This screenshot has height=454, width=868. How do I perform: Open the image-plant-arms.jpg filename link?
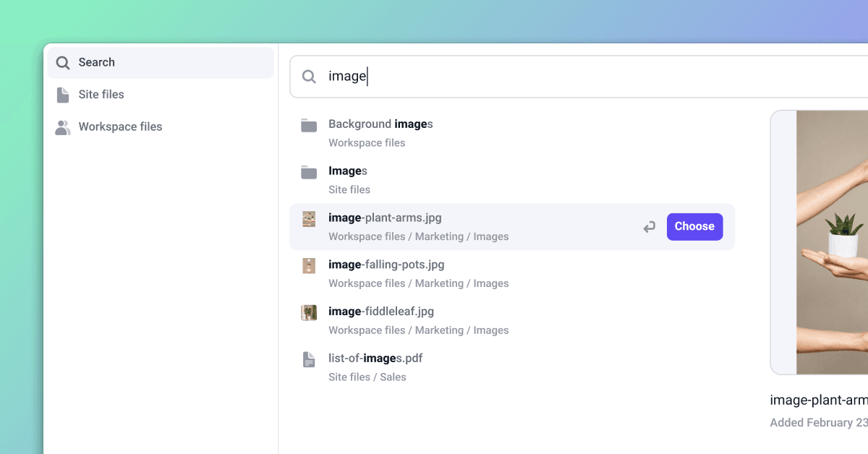(x=385, y=218)
